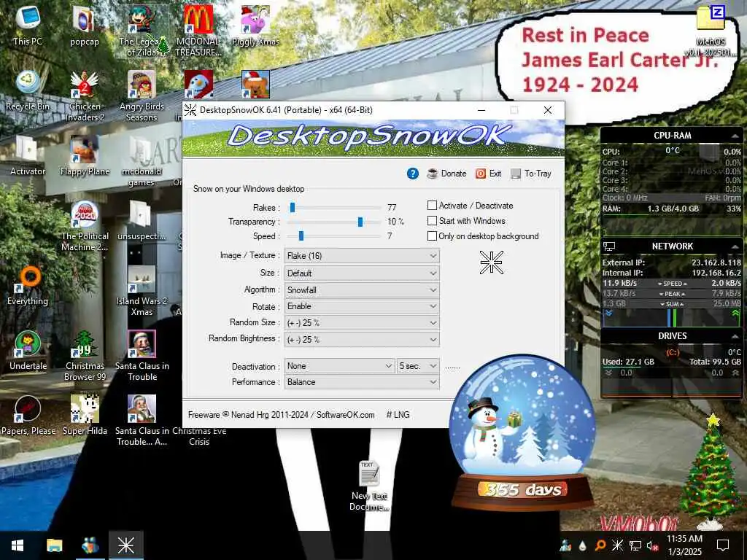Open the Action Center notifications icon
Viewport: 747px width, 560px height.
723,545
